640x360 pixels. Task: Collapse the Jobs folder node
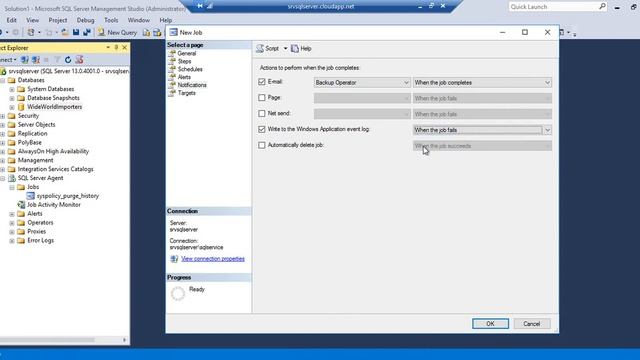12,187
